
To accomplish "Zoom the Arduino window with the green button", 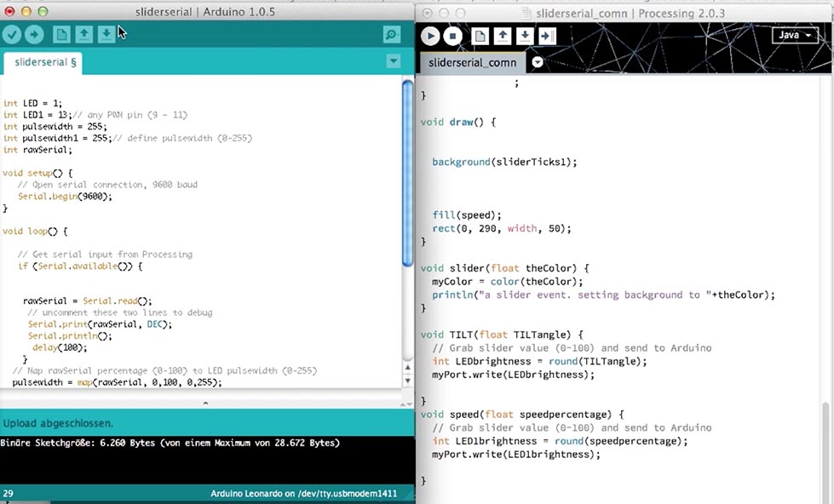I will (43, 11).
